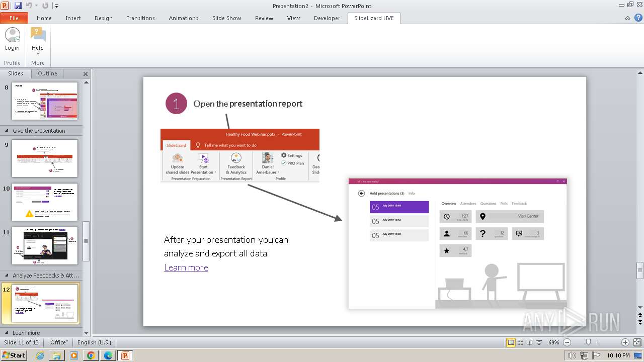The height and width of the screenshot is (362, 644).
Task: Click the Slide 11 of 13 indicator
Action: 21,342
